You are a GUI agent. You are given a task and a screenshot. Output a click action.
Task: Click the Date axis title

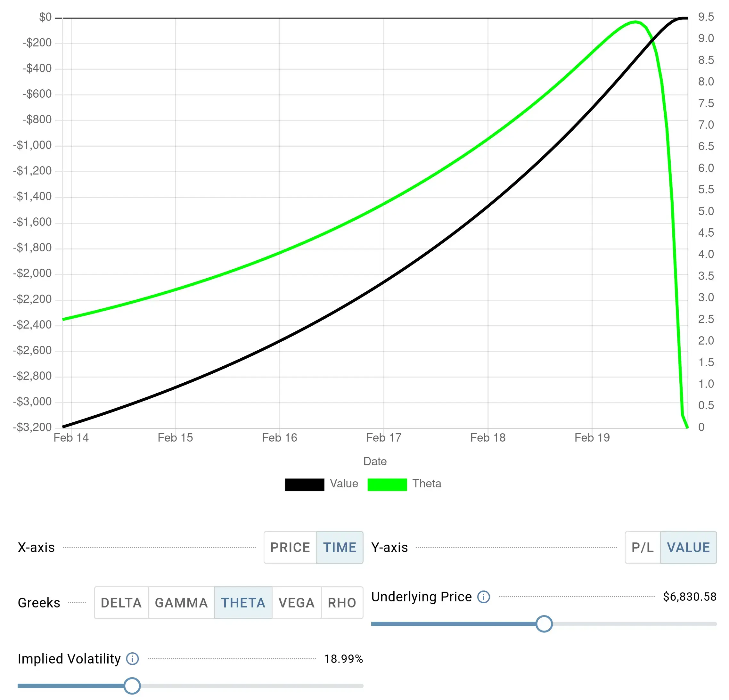[x=375, y=461]
